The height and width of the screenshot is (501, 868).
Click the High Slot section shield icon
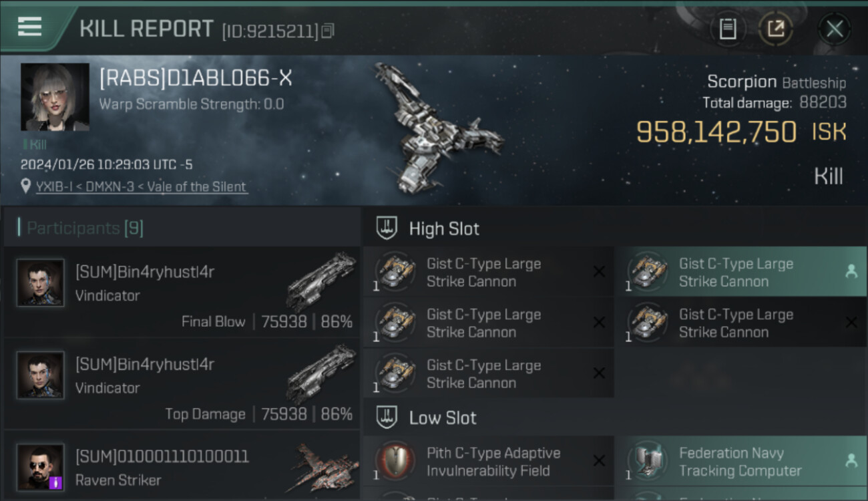coord(387,228)
